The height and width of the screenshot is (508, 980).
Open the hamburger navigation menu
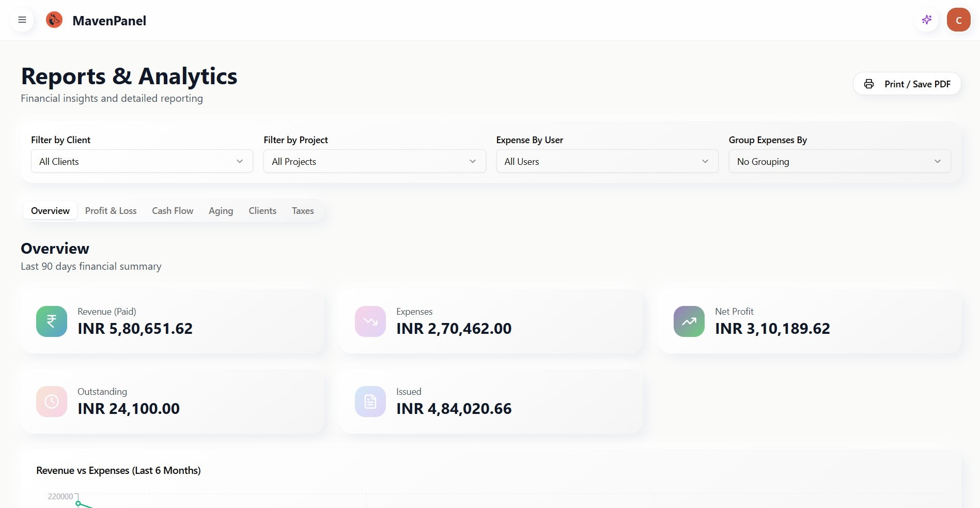(x=22, y=20)
